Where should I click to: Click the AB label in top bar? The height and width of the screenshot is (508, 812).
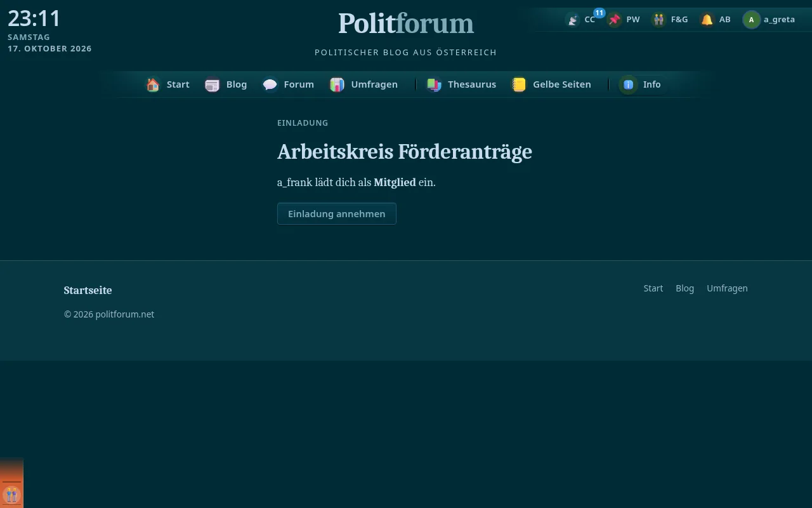click(725, 20)
